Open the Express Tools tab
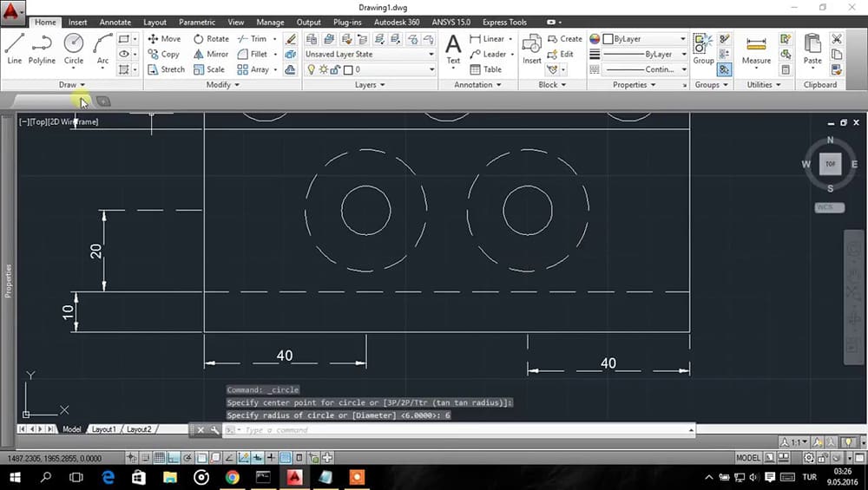This screenshot has height=490, width=868. (504, 23)
